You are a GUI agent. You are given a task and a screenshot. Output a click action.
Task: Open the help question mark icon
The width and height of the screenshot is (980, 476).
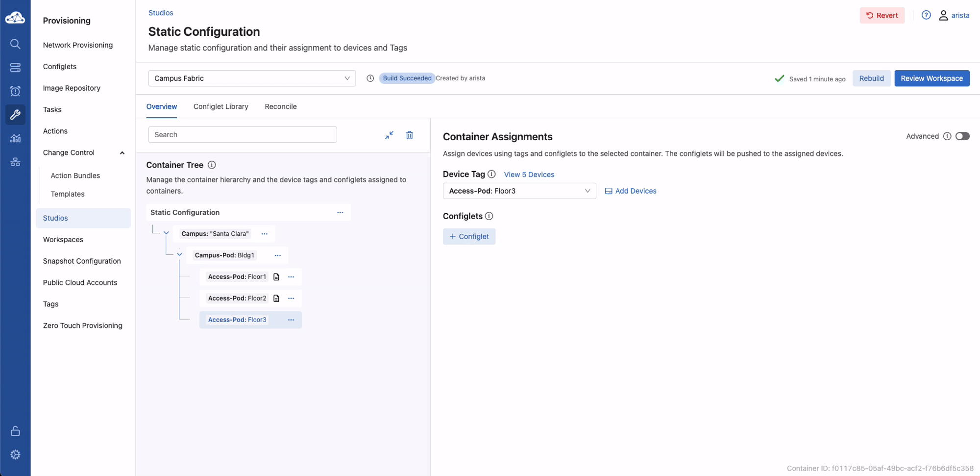coord(926,15)
